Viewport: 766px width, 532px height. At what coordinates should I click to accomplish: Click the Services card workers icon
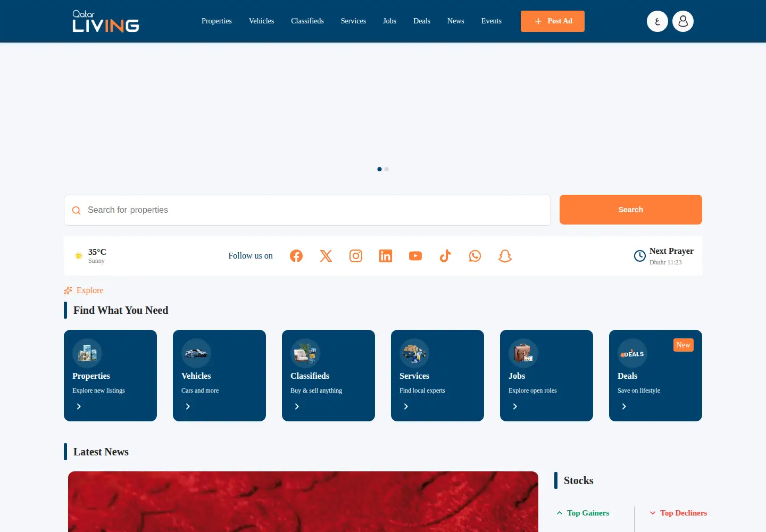(x=414, y=353)
